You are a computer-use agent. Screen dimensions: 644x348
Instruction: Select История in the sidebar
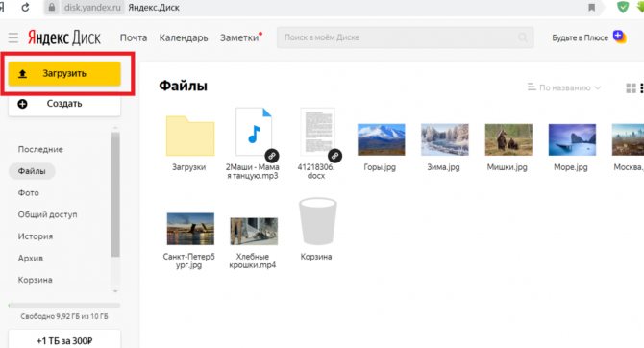(x=36, y=236)
